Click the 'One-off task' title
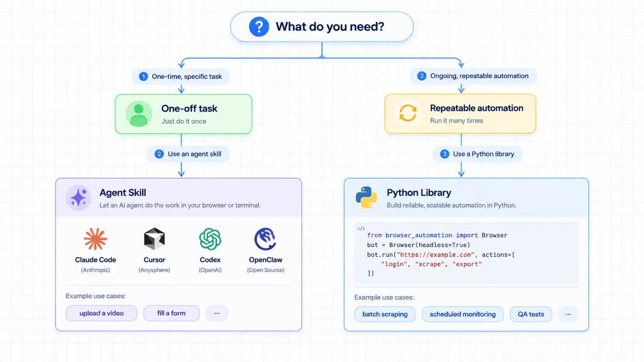Screen dimensions: 644x362 pos(189,109)
